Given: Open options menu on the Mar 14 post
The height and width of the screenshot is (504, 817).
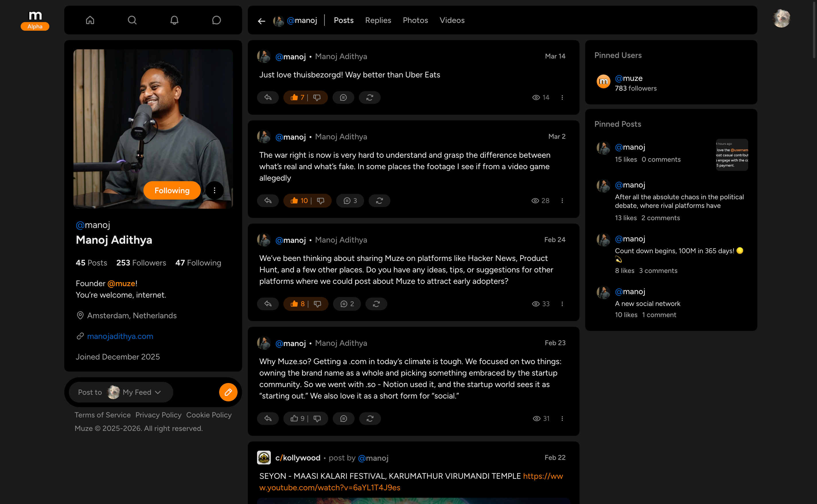Looking at the screenshot, I should click(563, 97).
